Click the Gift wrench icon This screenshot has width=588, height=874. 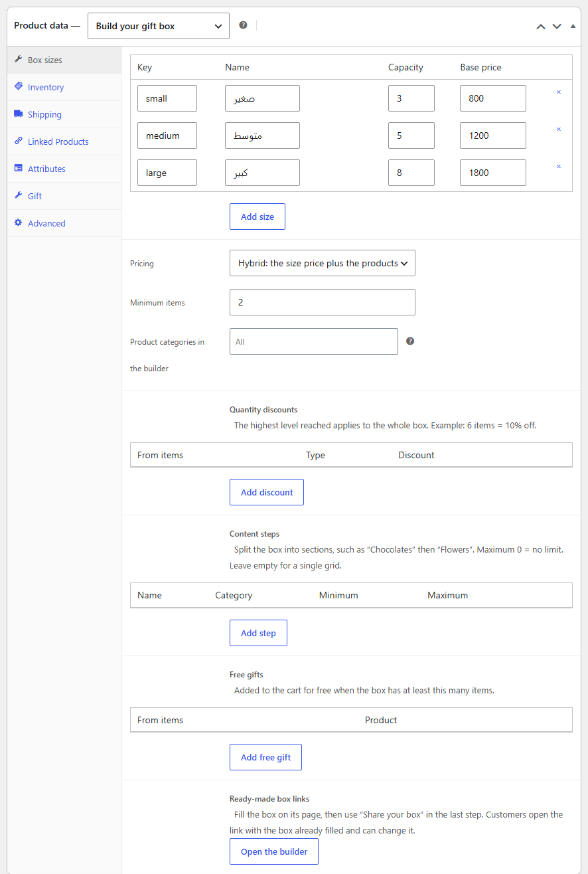(x=19, y=195)
